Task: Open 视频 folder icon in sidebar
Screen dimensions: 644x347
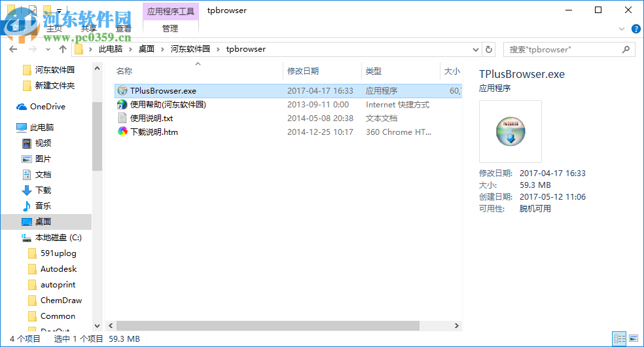Action: point(27,143)
